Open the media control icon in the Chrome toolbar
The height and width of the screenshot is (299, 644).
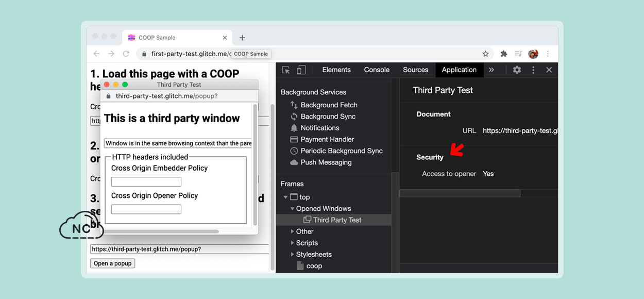click(x=518, y=54)
